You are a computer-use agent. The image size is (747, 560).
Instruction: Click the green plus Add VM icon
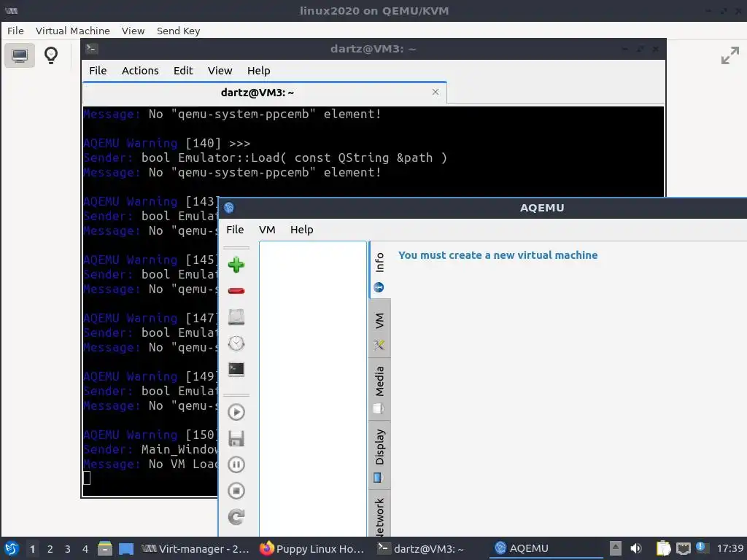tap(236, 265)
